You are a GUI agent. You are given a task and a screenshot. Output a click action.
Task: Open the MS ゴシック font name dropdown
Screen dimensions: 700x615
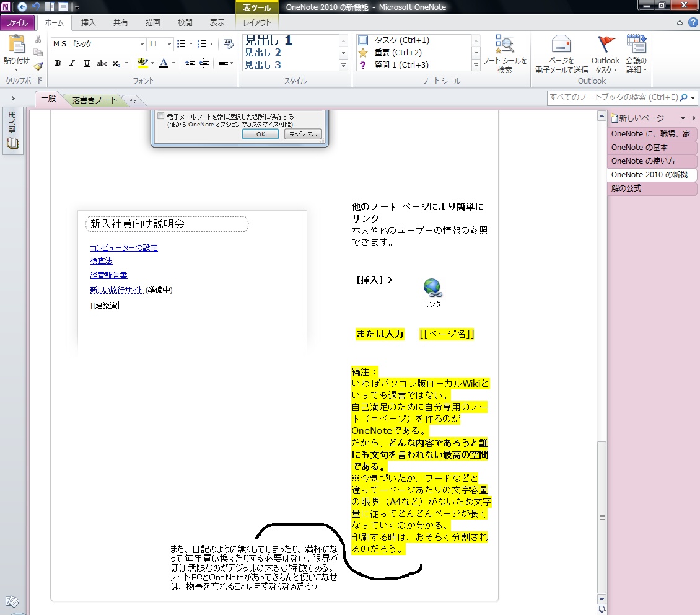(142, 44)
